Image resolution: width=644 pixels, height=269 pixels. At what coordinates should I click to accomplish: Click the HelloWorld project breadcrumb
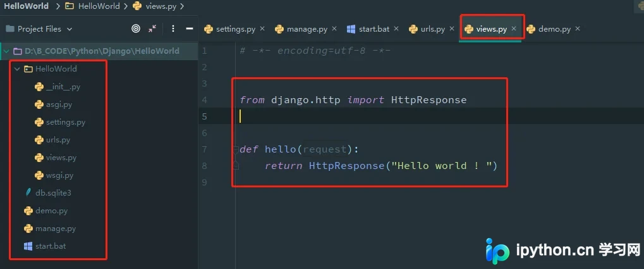(27, 6)
